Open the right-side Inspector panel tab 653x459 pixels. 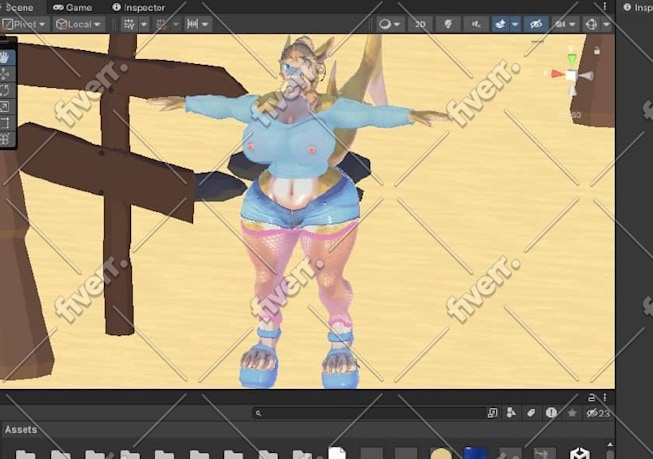click(638, 7)
